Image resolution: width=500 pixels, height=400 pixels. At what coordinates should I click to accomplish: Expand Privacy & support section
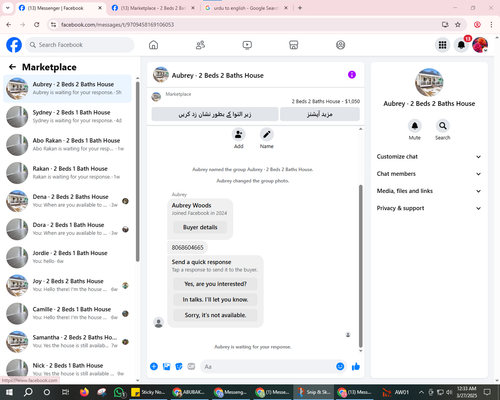click(429, 208)
